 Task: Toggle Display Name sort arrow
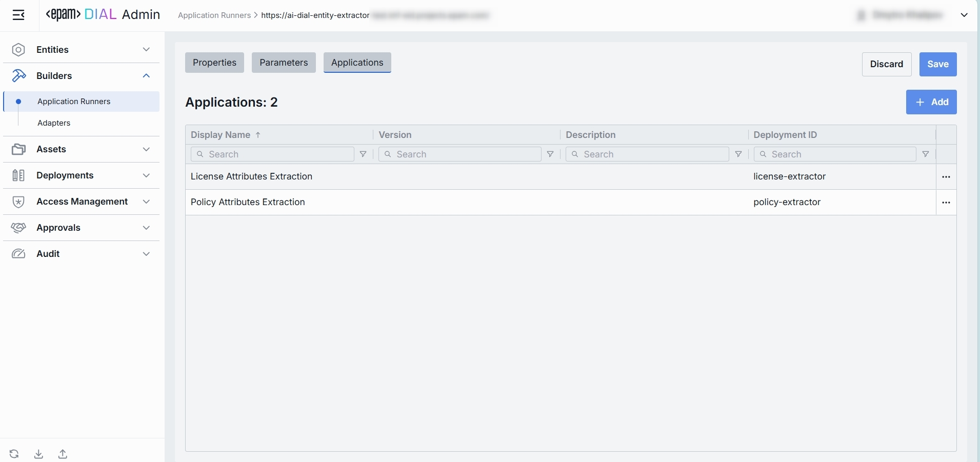(258, 135)
